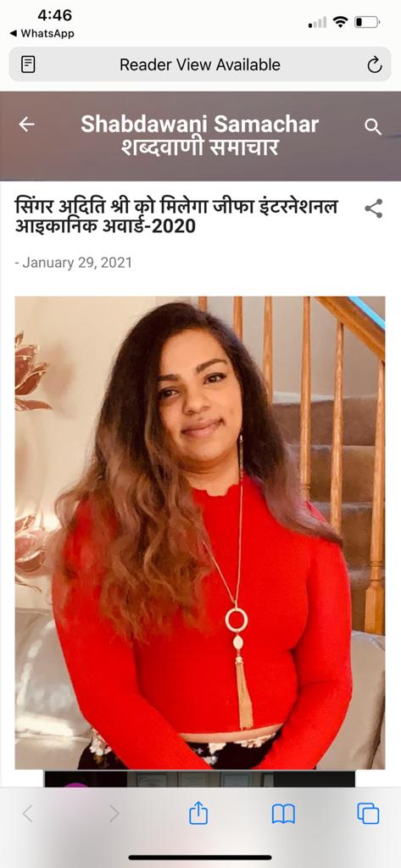
Task: Navigate back with Safari back chevron
Action: pyautogui.click(x=28, y=813)
